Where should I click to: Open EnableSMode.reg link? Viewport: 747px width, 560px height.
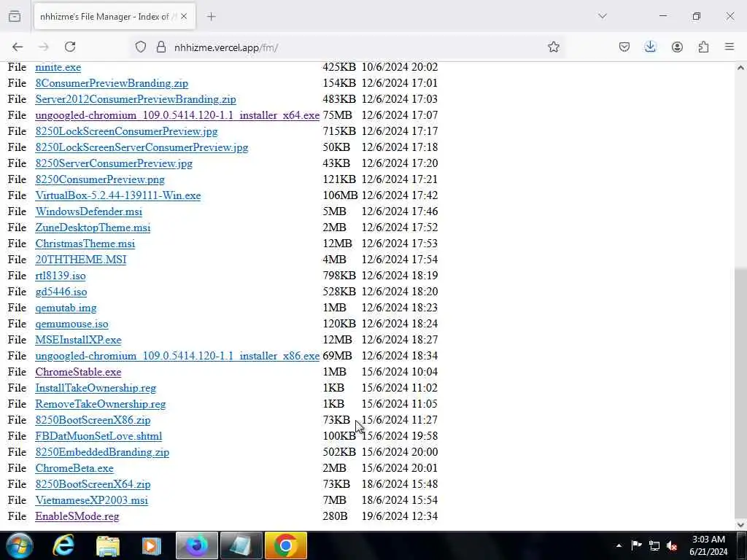coord(77,516)
